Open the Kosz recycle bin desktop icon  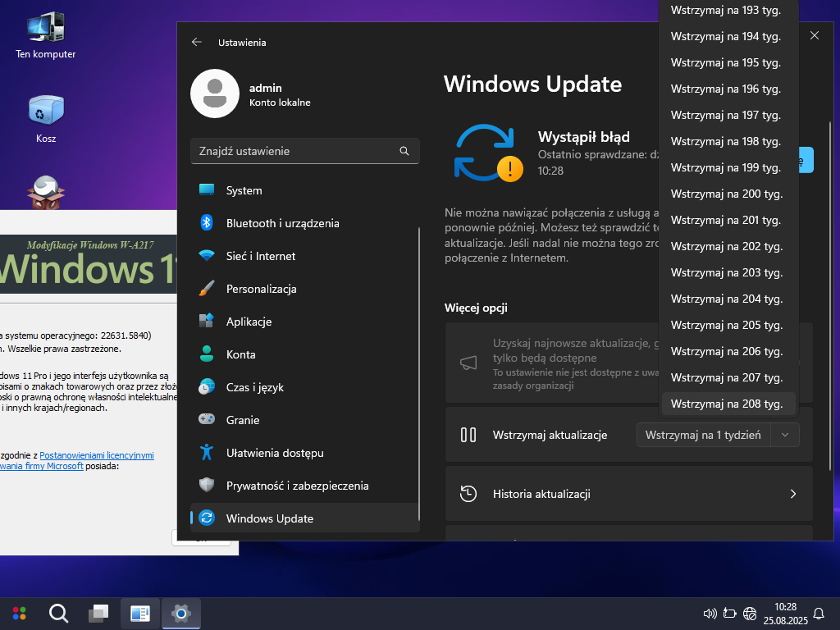pos(46,112)
